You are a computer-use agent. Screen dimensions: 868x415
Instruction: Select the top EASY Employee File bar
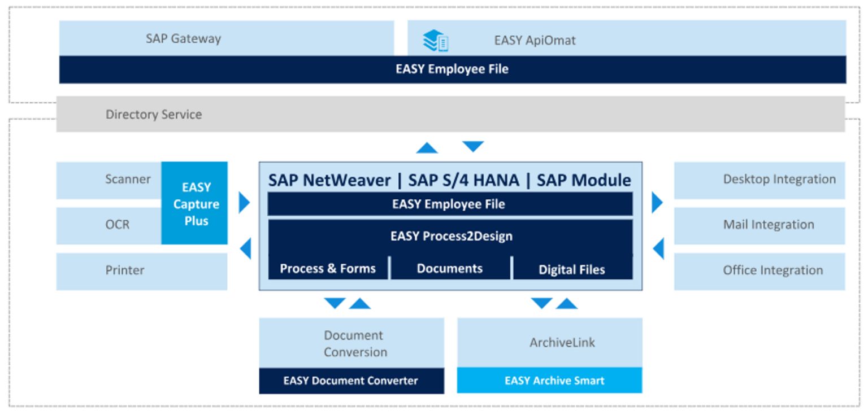pyautogui.click(x=452, y=69)
